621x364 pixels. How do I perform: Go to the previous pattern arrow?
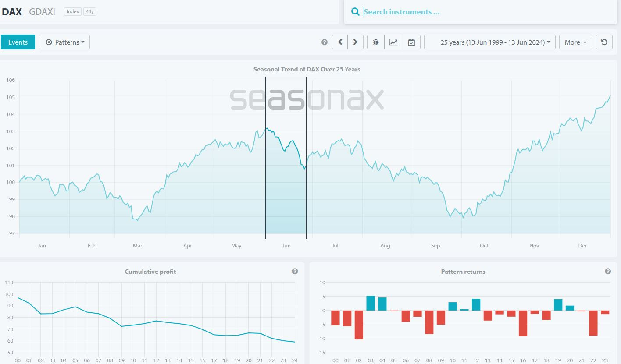[x=340, y=42]
